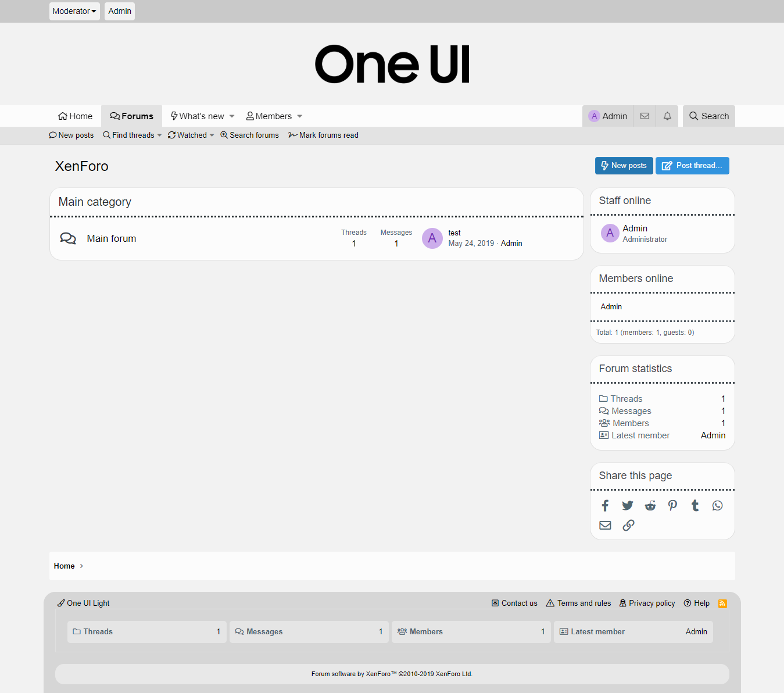Open the conversations envelope icon

tap(645, 116)
